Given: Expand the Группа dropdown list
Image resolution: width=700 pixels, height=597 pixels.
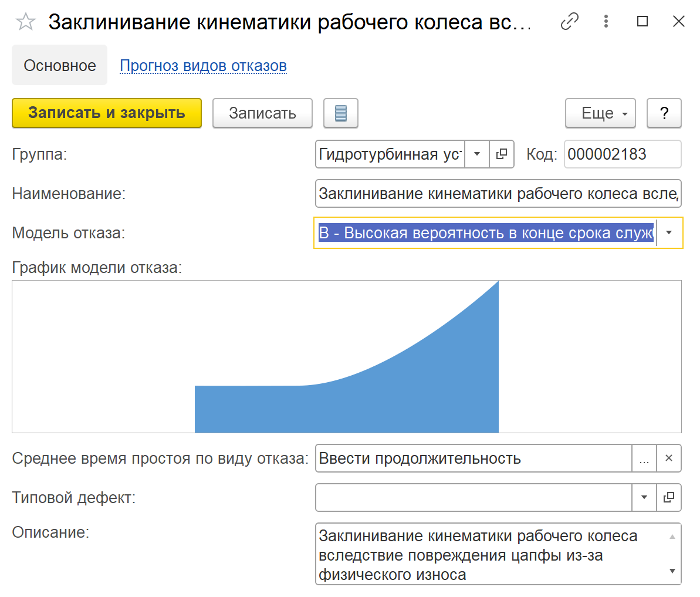Looking at the screenshot, I should tap(477, 154).
